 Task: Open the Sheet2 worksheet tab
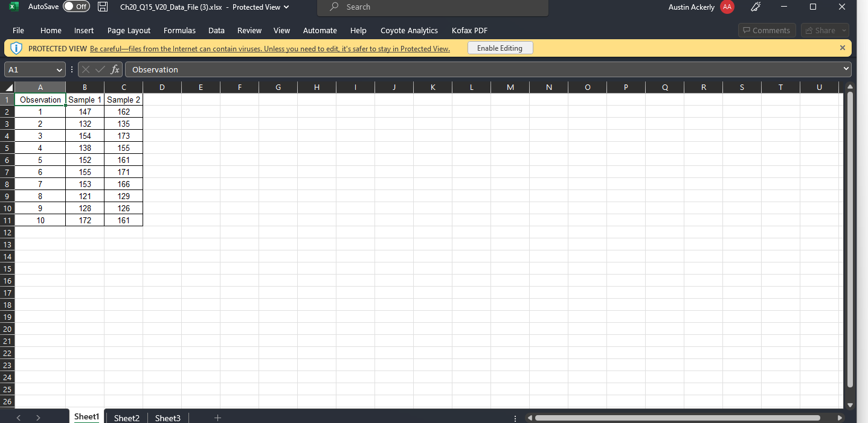126,418
